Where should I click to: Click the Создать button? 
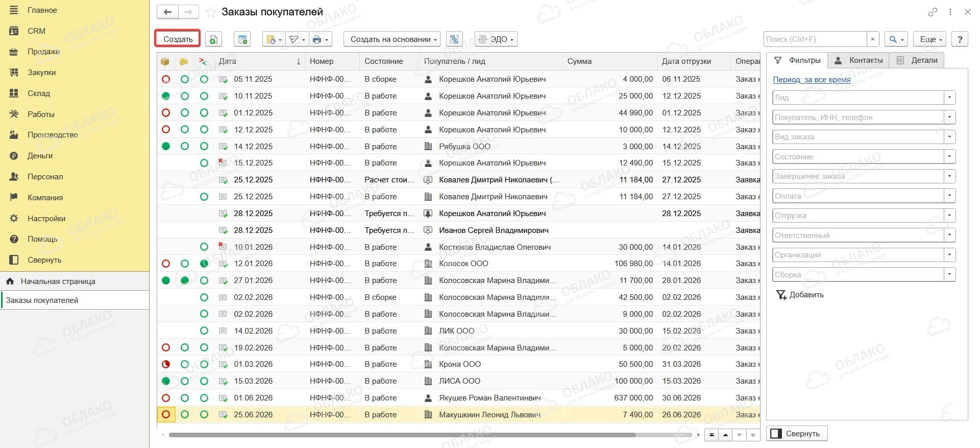coord(178,39)
